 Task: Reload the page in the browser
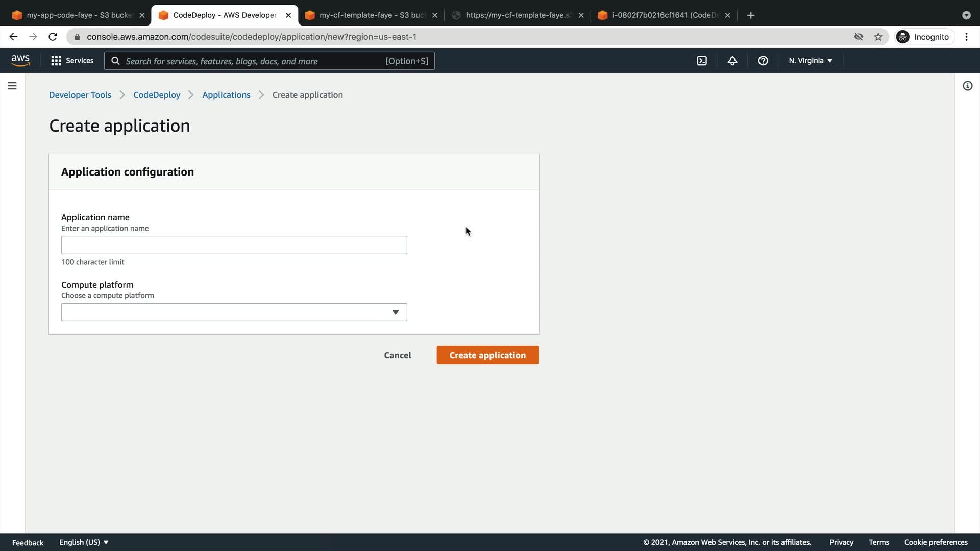point(53,37)
